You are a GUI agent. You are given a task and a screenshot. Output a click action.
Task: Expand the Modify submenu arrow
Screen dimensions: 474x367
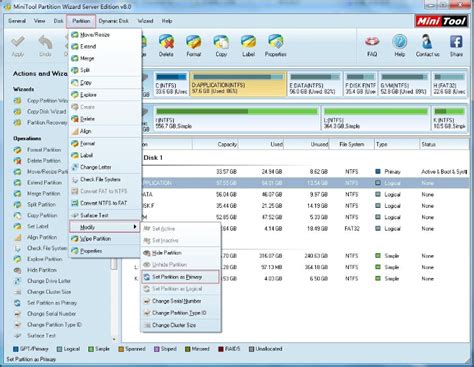[x=135, y=227]
